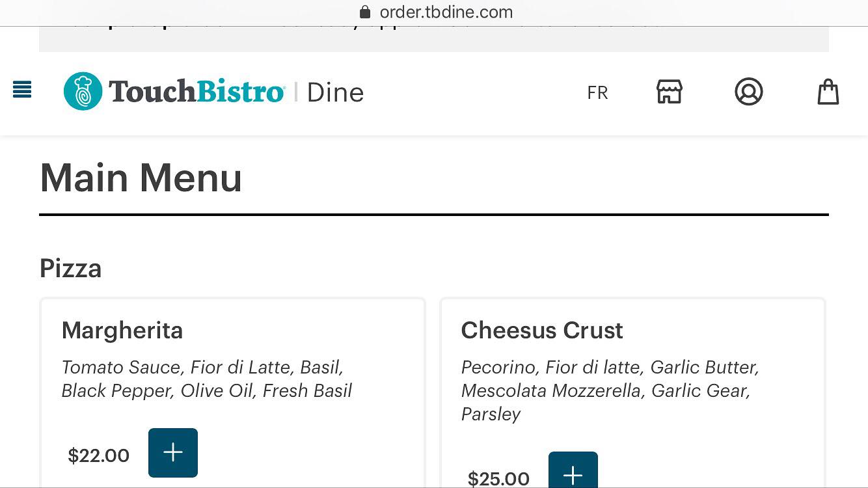Viewport: 868px width, 488px height.
Task: Open the user account profile icon
Action: tap(748, 92)
